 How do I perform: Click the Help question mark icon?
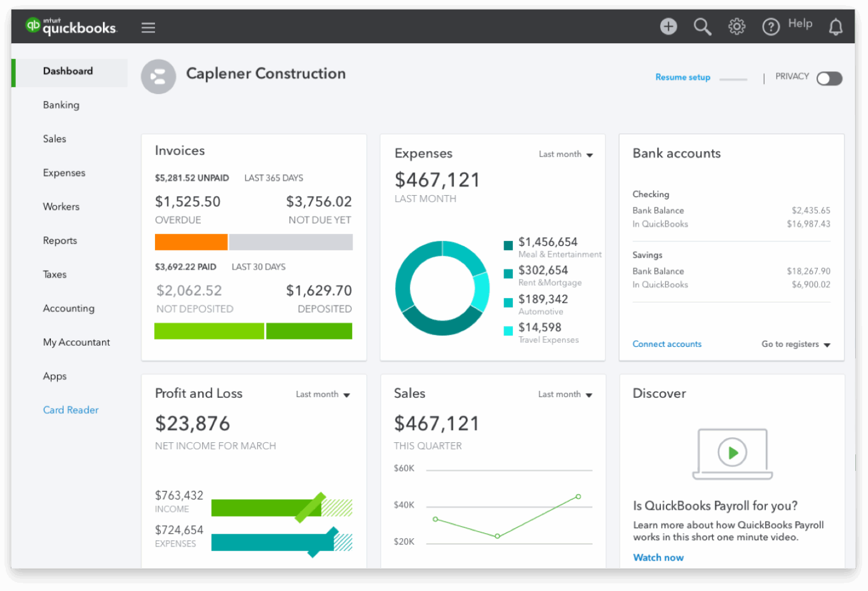(x=771, y=26)
